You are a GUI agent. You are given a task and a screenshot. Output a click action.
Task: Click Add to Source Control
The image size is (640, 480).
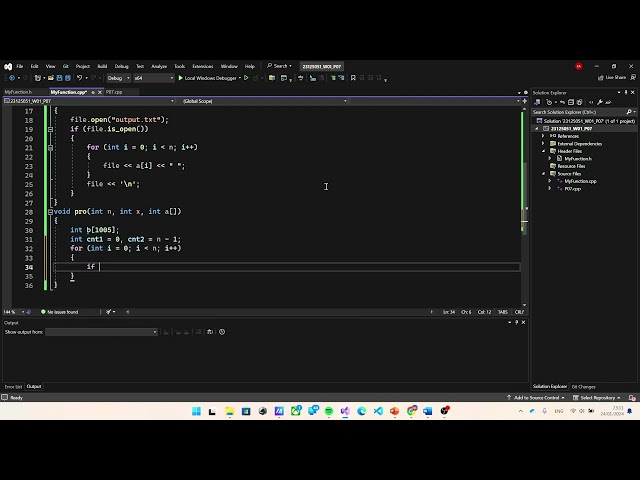tap(536, 398)
